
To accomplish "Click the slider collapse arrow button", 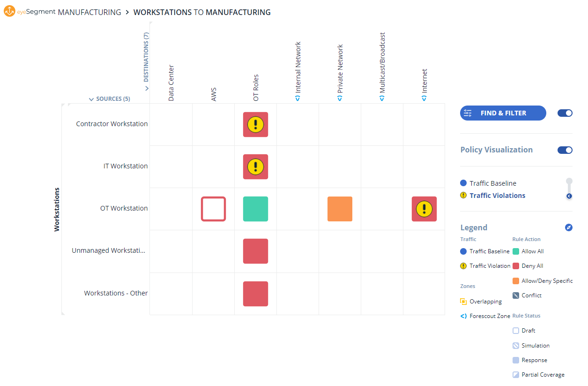I will [569, 196].
